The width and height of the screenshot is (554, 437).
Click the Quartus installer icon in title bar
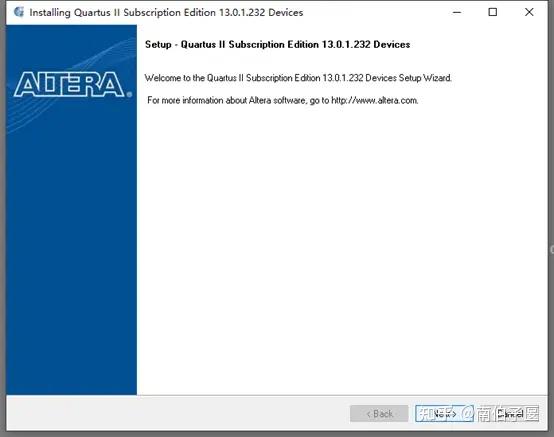click(x=19, y=12)
